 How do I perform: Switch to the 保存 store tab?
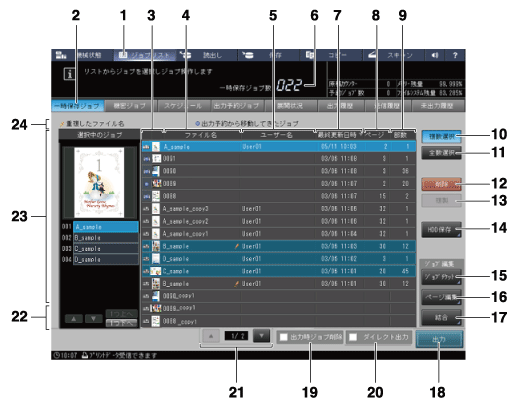[x=269, y=55]
